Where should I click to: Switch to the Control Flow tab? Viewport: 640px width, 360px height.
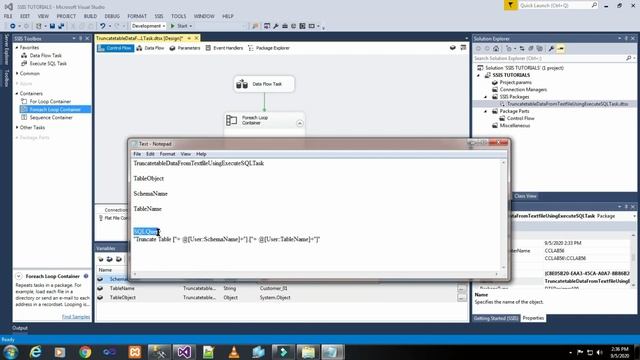tap(116, 48)
